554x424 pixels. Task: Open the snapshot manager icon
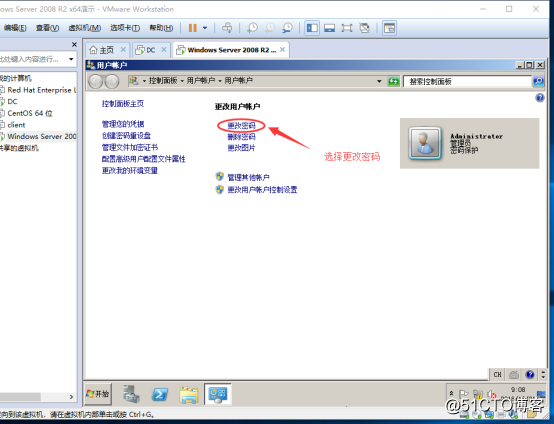pyautogui.click(x=288, y=28)
